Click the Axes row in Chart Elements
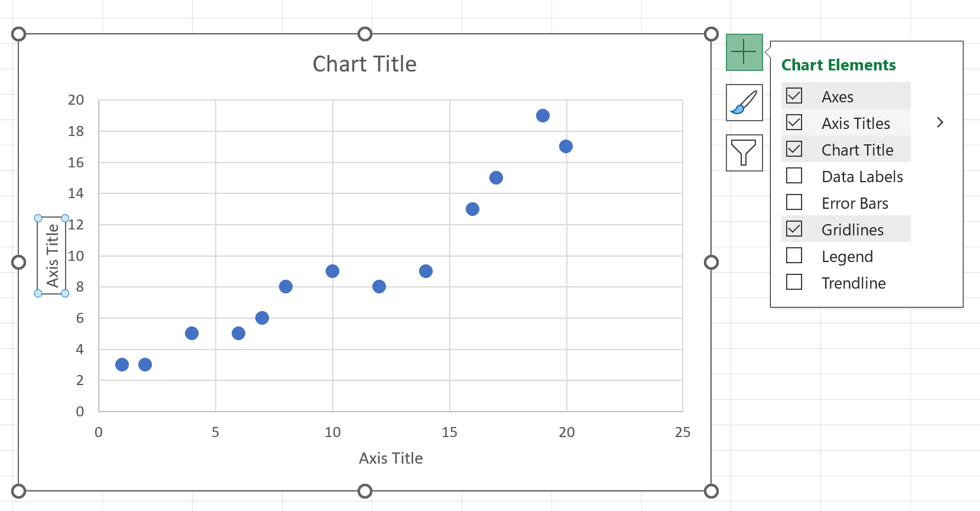980x511 pixels. tap(837, 95)
